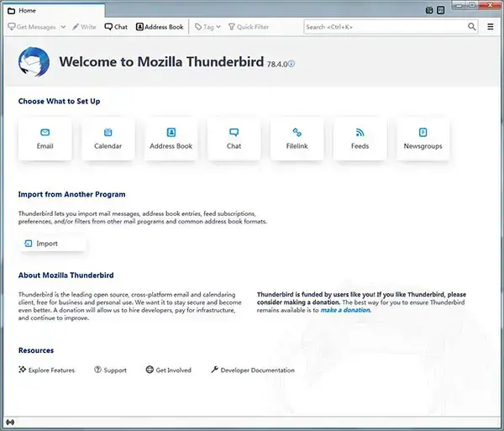Click Get Messages in the toolbar
Image resolution: width=504 pixels, height=431 pixels.
click(x=32, y=27)
